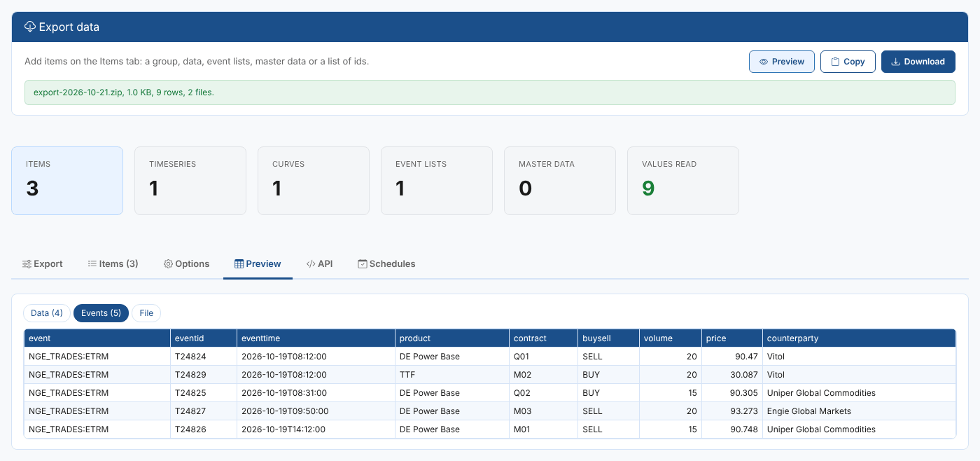980x461 pixels.
Task: Click the price value 93.273
Action: (732, 411)
